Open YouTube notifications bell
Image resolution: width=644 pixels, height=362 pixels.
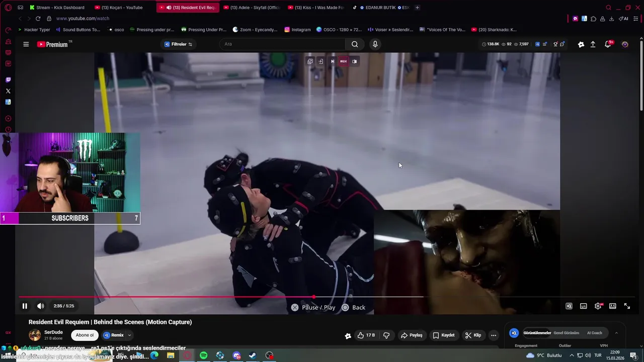[608, 44]
